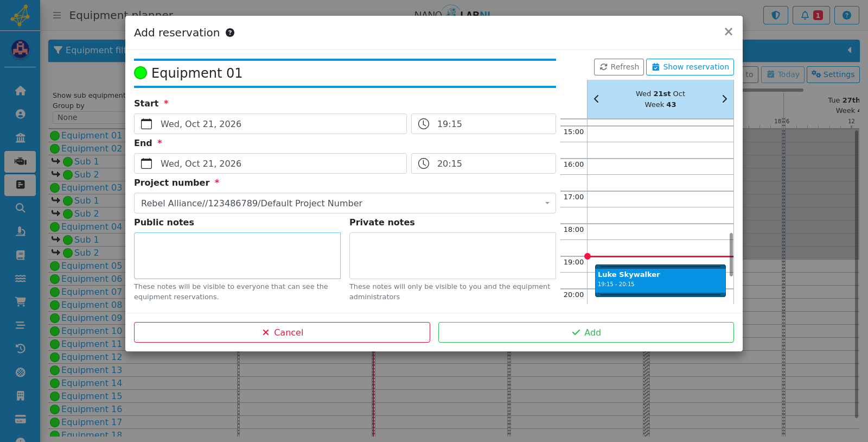Click the Add reservation help icon
Image resolution: width=868 pixels, height=442 pixels.
click(x=230, y=33)
